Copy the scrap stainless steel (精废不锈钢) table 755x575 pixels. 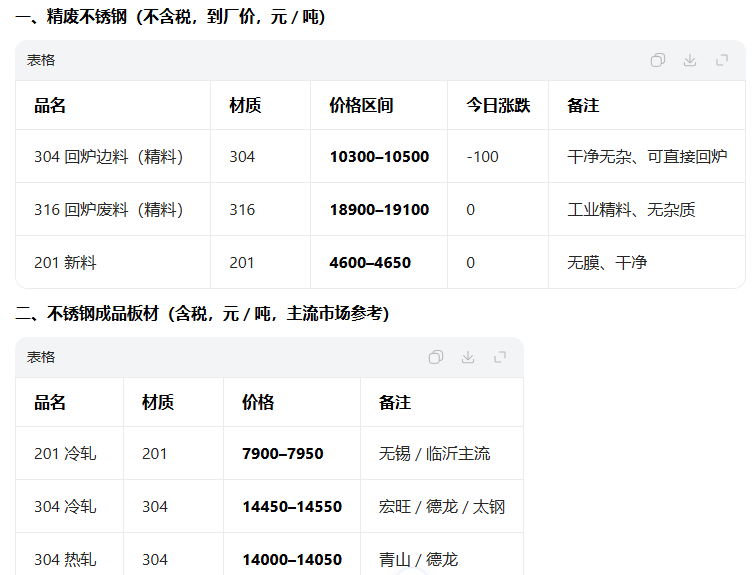657,60
